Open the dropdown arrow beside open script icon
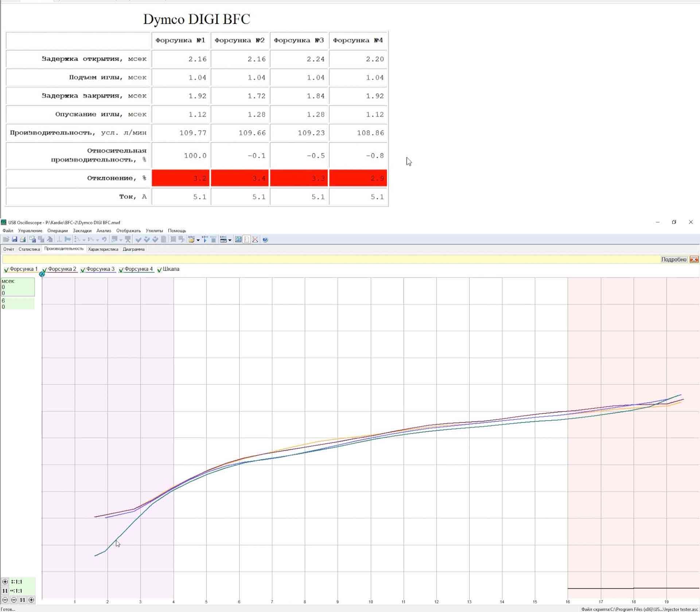 pos(198,239)
